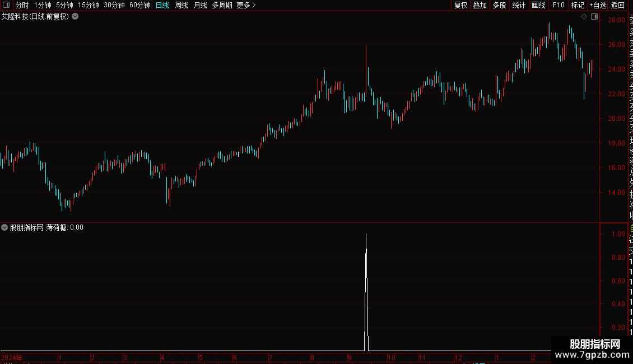The height and width of the screenshot is (364, 633).
Task: Switch to the 分时 view
Action: tap(22, 5)
